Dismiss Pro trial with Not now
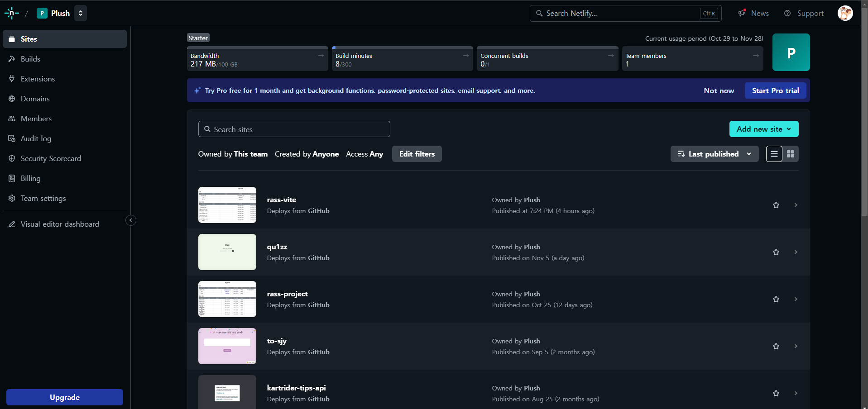 coord(719,90)
